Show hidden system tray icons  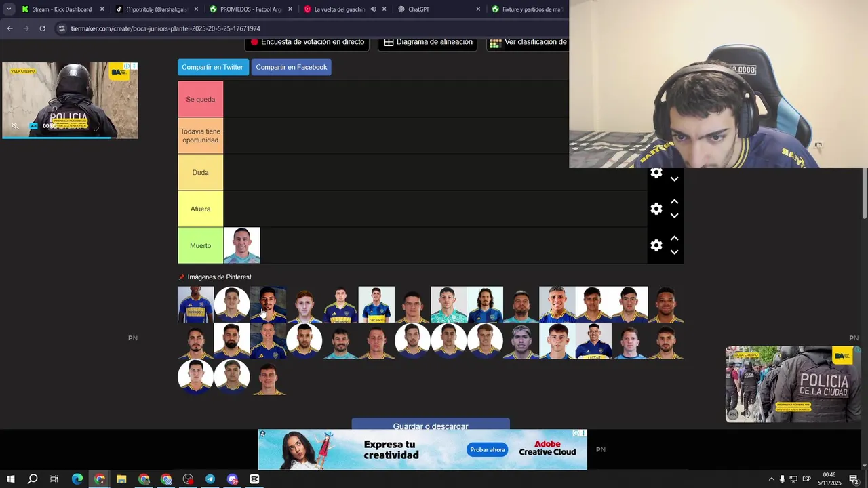click(x=771, y=479)
